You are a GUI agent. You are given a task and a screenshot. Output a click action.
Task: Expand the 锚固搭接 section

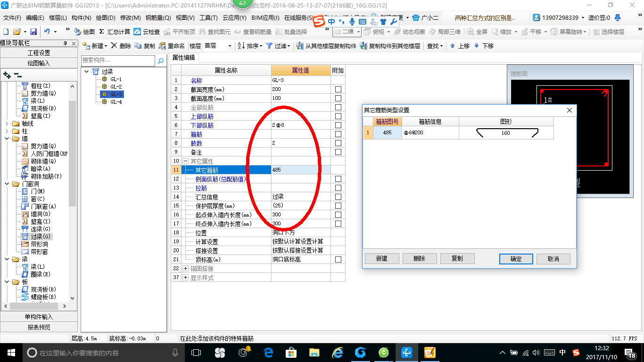point(185,268)
